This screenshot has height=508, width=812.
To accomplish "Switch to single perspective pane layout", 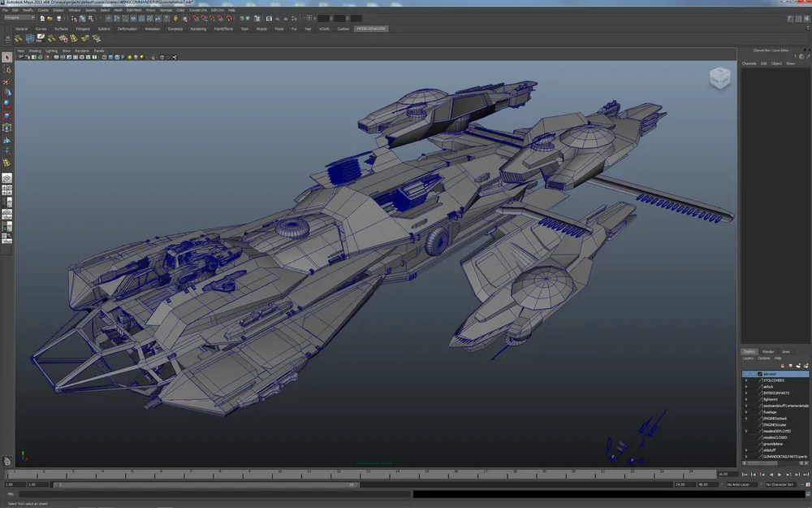I will tap(7, 176).
